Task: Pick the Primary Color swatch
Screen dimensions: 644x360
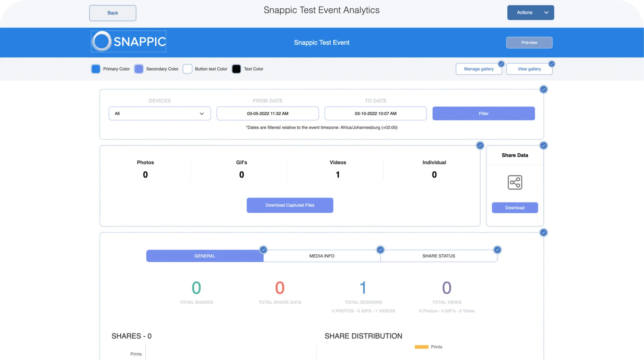Action: tap(96, 69)
